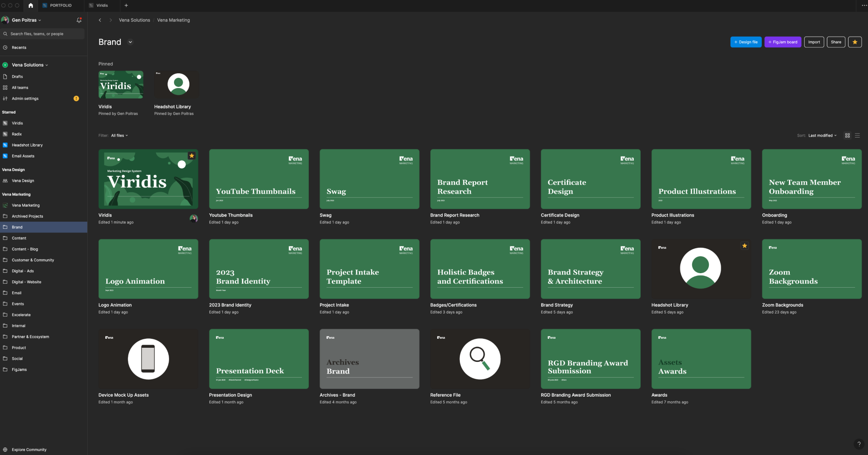
Task: Open RGD Branding Award Submission file
Action: click(x=590, y=359)
